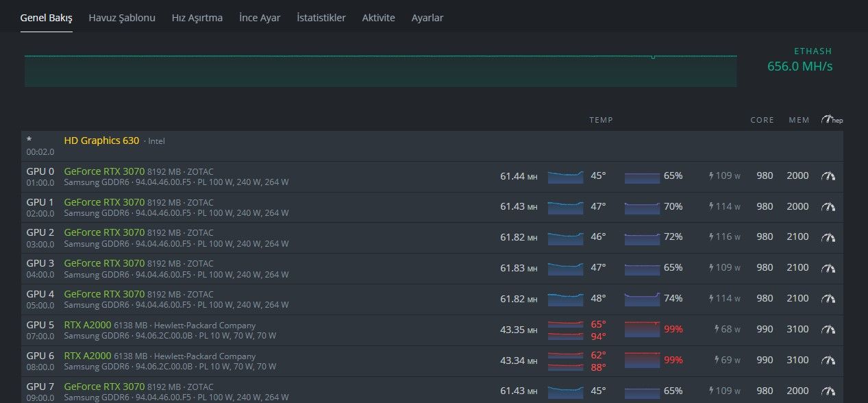The height and width of the screenshot is (403, 868).
Task: Click the RTX A2000 name on GPU 5
Action: pyautogui.click(x=87, y=325)
